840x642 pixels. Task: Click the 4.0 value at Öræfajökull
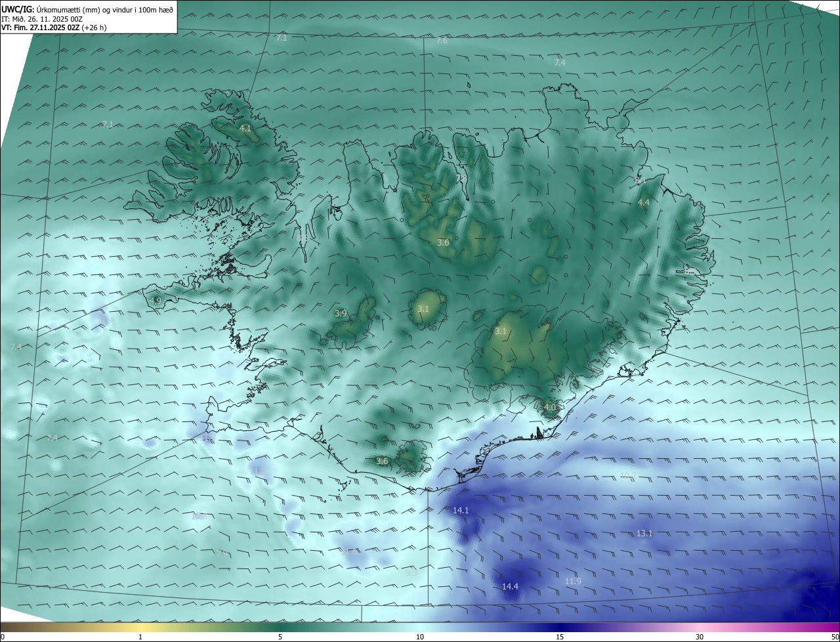[550, 407]
